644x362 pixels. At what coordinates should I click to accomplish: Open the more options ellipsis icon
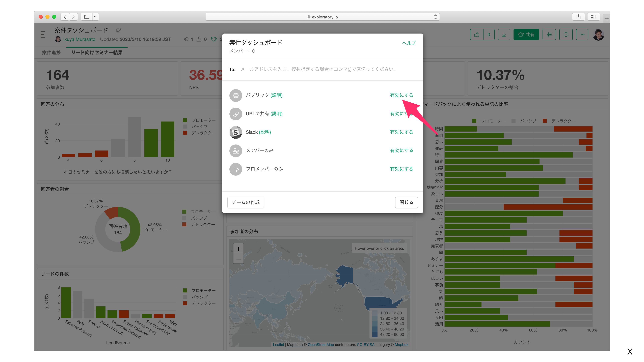582,35
